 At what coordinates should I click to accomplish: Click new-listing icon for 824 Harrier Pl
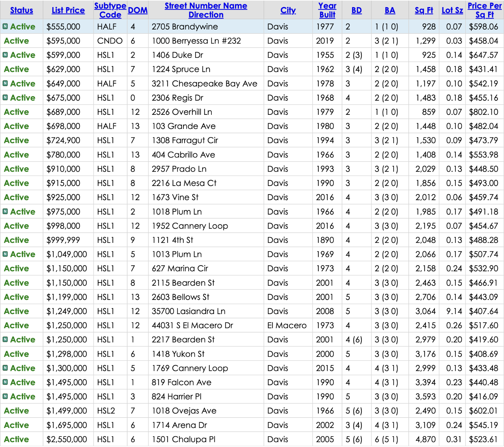coord(5,396)
